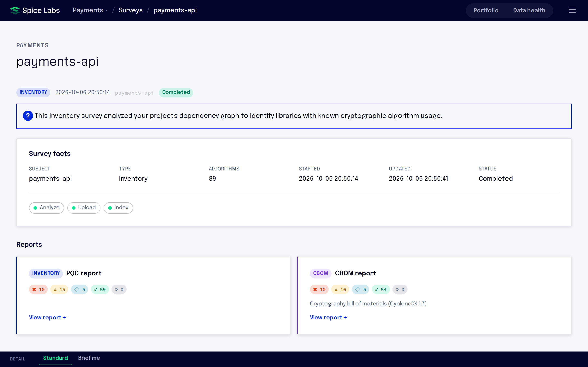Go to Surveys breadcrumb link
588x367 pixels.
coord(130,10)
